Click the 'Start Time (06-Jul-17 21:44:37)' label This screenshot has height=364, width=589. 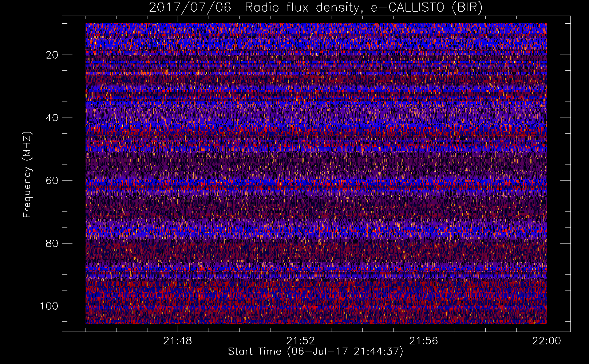[316, 352]
